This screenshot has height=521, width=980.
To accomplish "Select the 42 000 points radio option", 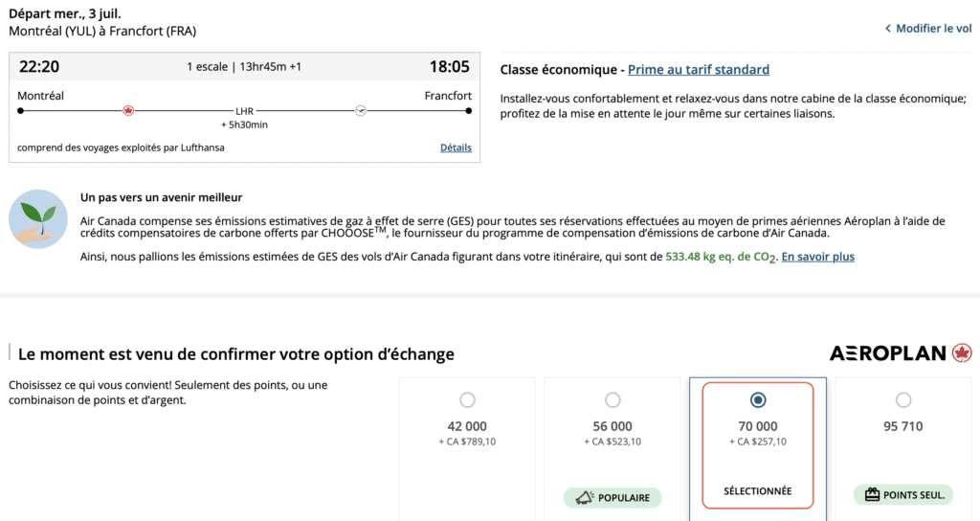I will [x=467, y=399].
